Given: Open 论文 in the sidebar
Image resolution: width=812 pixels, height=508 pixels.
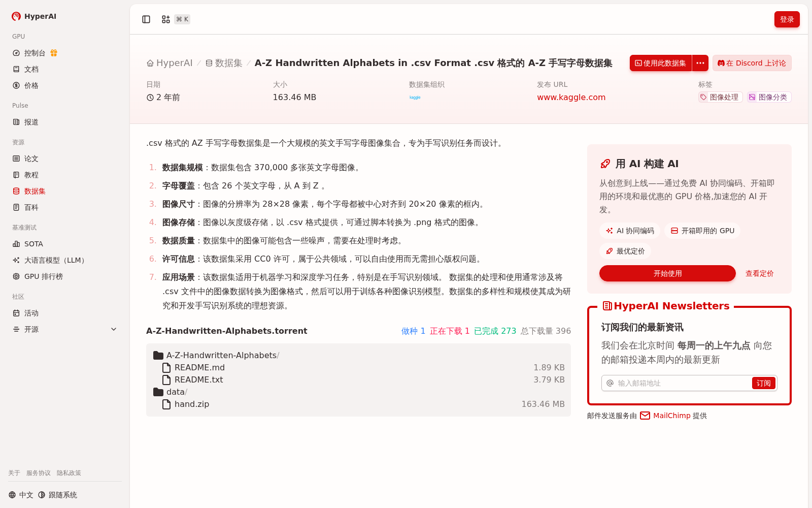Looking at the screenshot, I should click(31, 158).
